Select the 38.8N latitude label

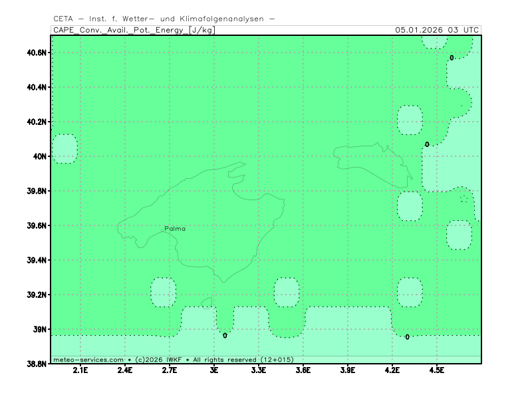(36, 364)
